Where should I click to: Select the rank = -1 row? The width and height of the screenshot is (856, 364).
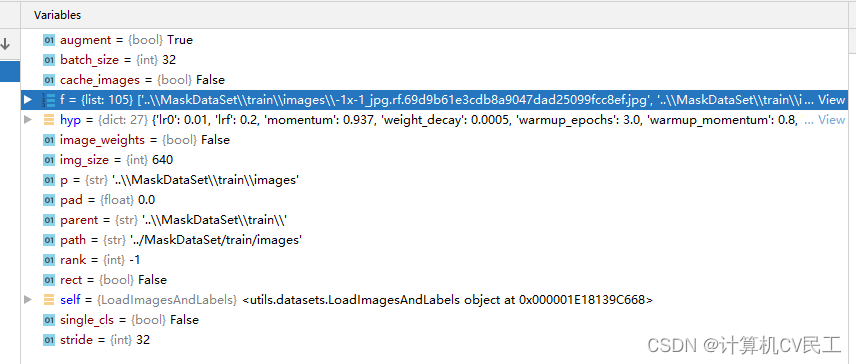coord(435,260)
